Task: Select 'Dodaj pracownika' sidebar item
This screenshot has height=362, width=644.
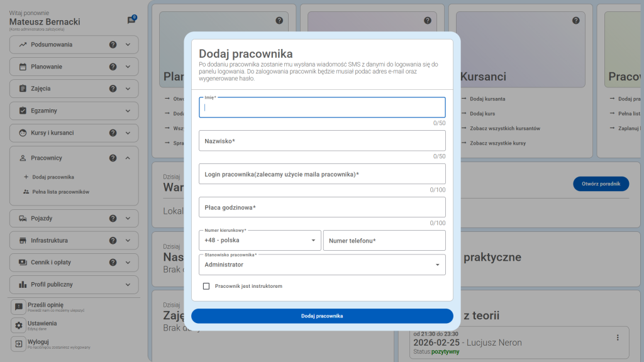Action: click(53, 177)
